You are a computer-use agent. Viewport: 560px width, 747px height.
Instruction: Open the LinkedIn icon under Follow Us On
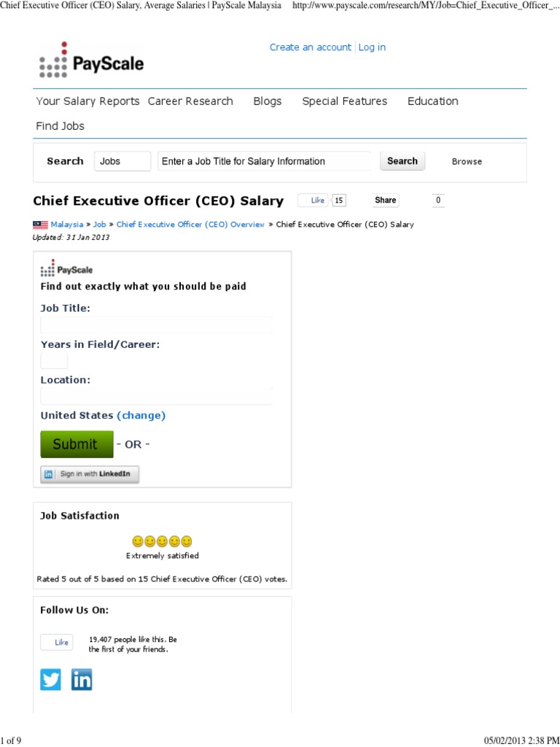point(82,680)
